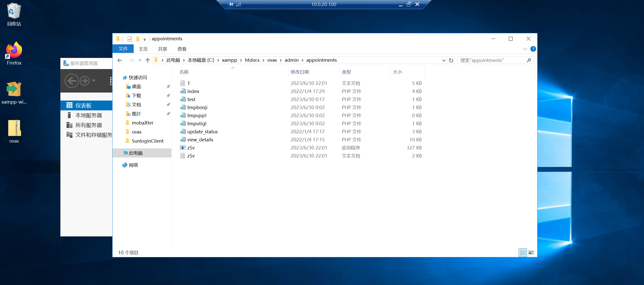Switch to large icons view layout
This screenshot has height=285, width=644.
click(x=531, y=252)
